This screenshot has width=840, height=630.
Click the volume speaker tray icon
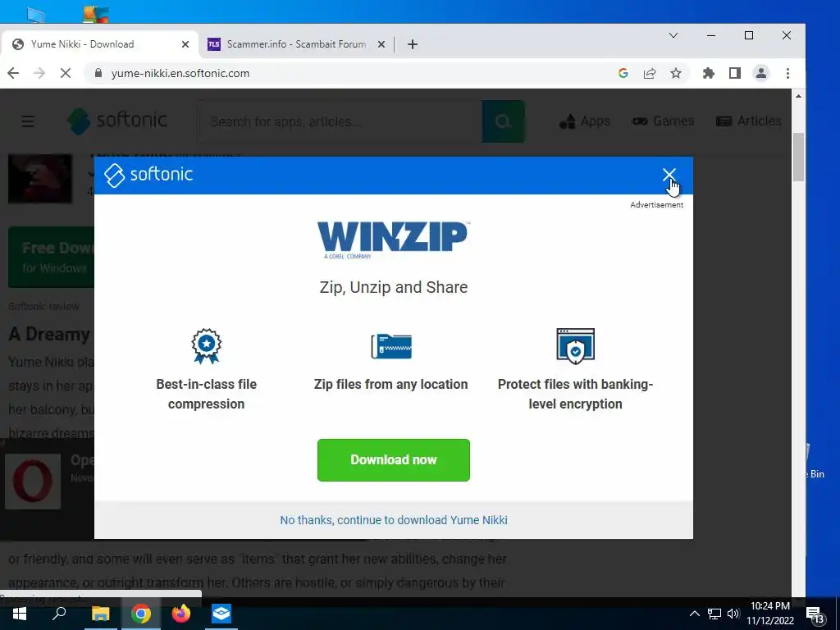pyautogui.click(x=733, y=614)
